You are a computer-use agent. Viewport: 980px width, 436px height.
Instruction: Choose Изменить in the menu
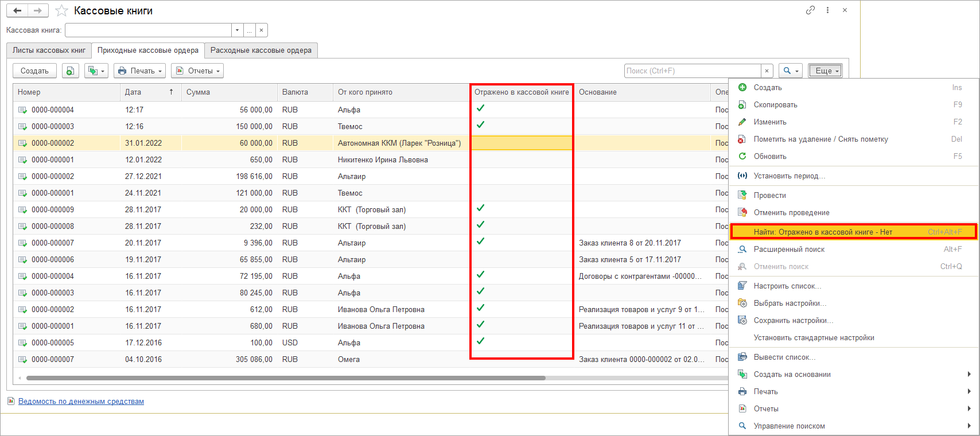854,122
